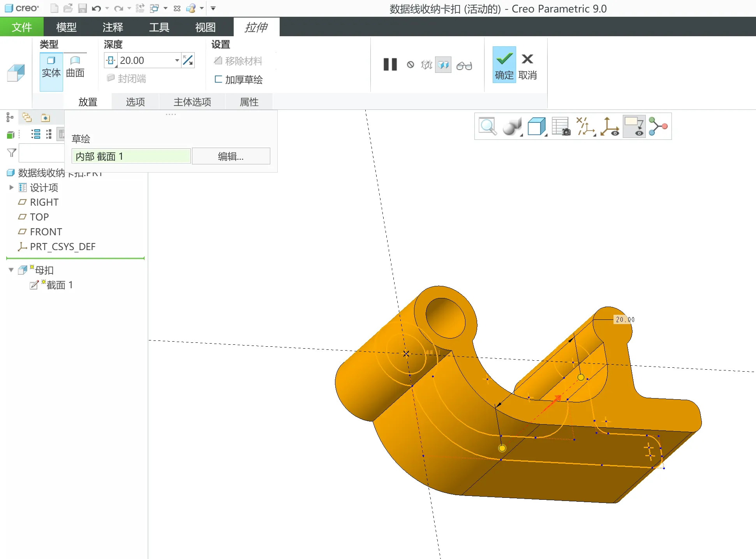Image resolution: width=756 pixels, height=559 pixels.
Task: Open the 选项 options tab
Action: pyautogui.click(x=135, y=102)
